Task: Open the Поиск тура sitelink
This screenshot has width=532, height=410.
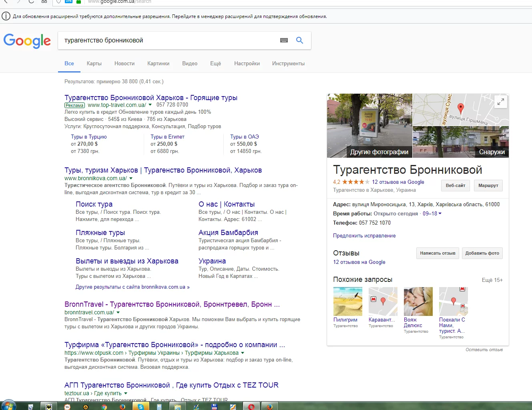Action: [94, 204]
